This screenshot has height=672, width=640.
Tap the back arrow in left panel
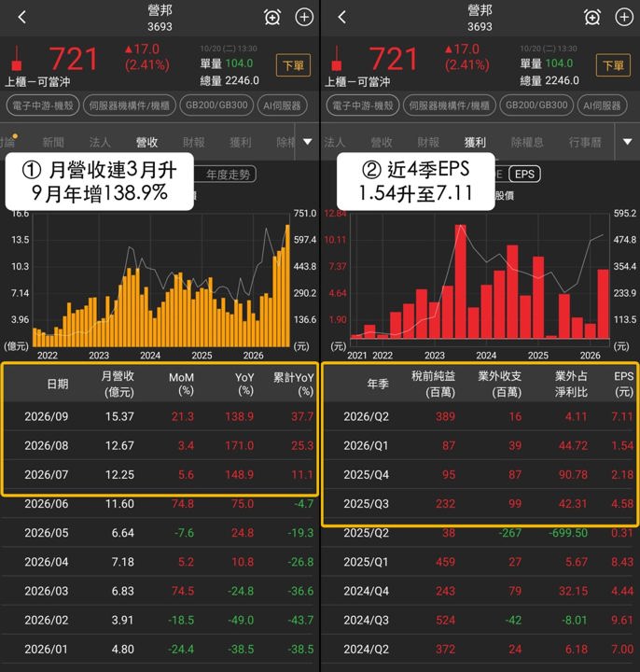(x=22, y=17)
